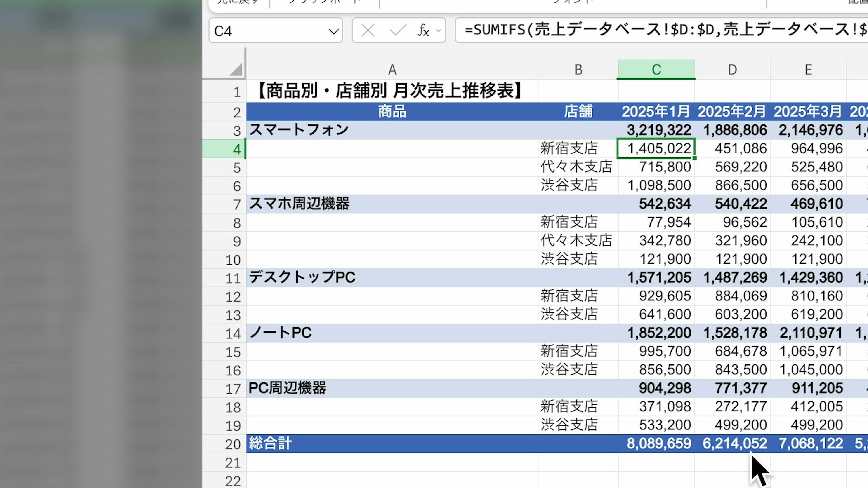
Task: Click the cancel X icon in formula bar
Action: (368, 31)
